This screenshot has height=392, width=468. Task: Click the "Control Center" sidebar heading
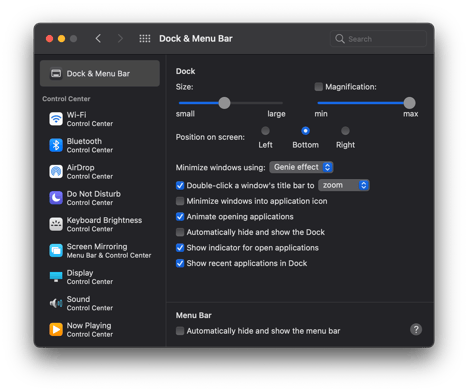66,99
